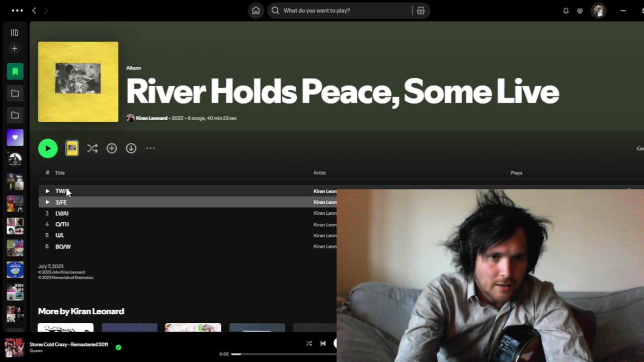Add album to library with plus circle
This screenshot has width=644, height=362.
pos(112,148)
